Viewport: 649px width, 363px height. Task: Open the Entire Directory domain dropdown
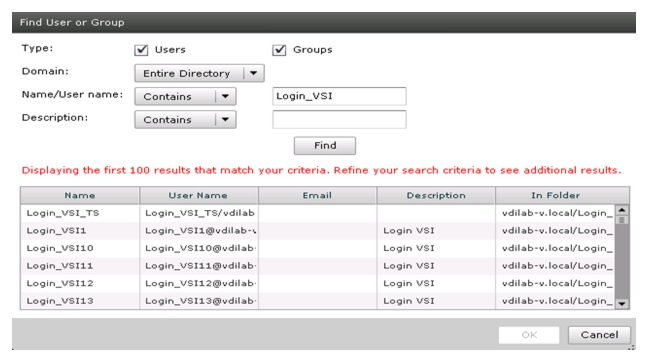(x=199, y=73)
